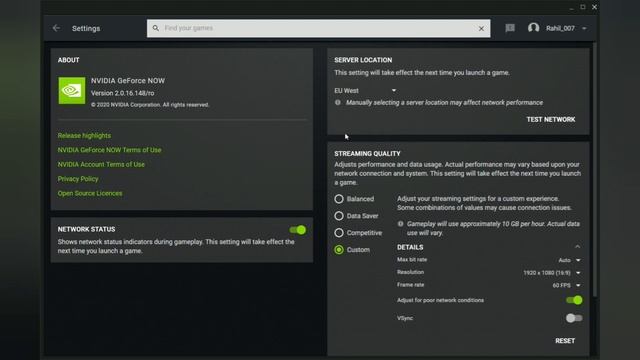Click the search magnifier icon
The height and width of the screenshot is (360, 640).
coord(156,28)
